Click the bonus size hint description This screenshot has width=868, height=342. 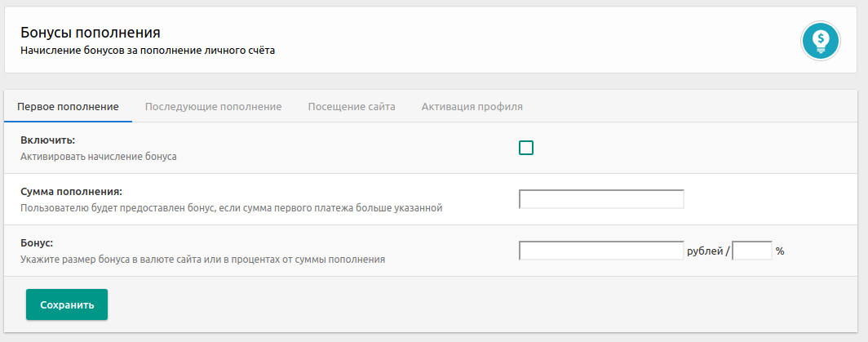pos(202,260)
